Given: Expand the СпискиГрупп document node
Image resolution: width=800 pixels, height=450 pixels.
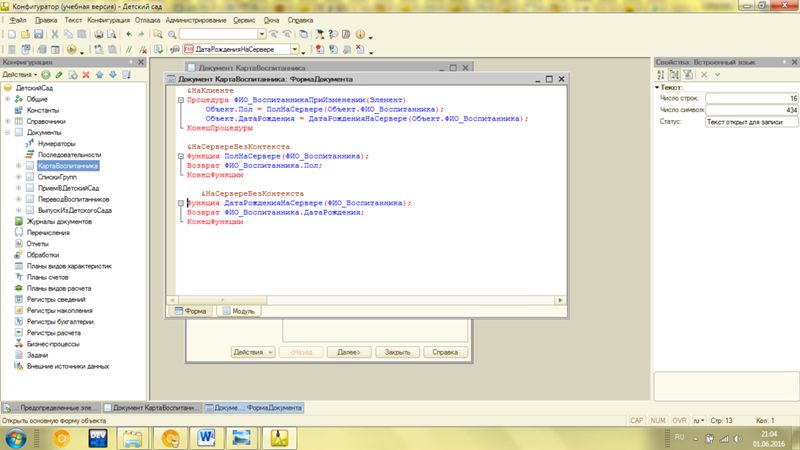Looking at the screenshot, I should point(19,177).
